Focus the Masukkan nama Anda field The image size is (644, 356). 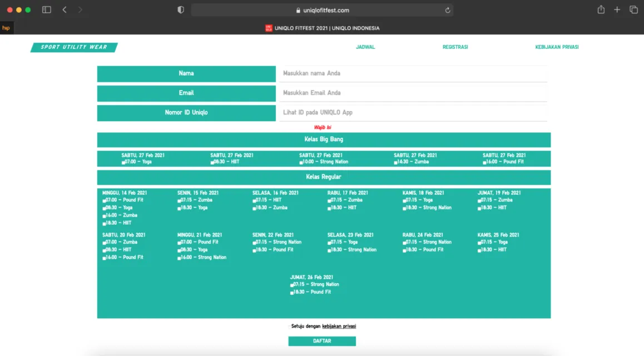(413, 73)
